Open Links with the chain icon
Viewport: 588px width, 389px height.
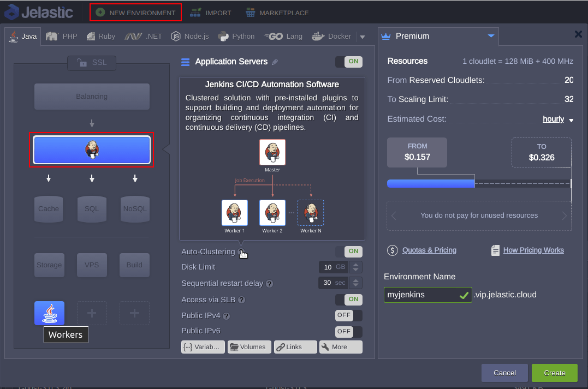[x=295, y=347]
